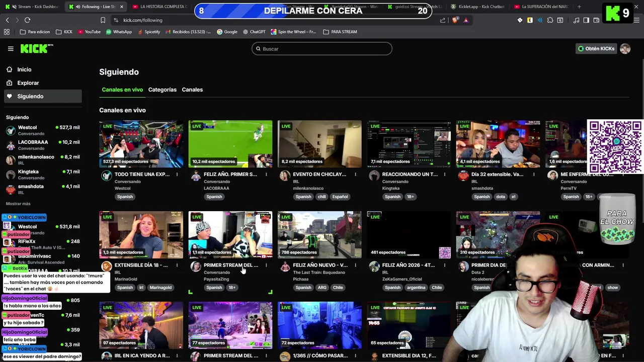
Task: Open the Westcol stream thumbnail with 527,3 mil espectadores
Action: (141, 144)
